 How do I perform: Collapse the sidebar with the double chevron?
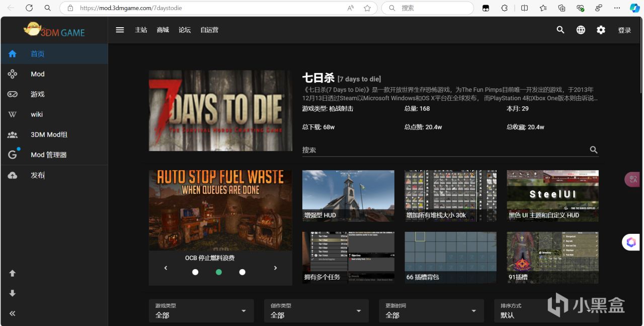(x=13, y=313)
